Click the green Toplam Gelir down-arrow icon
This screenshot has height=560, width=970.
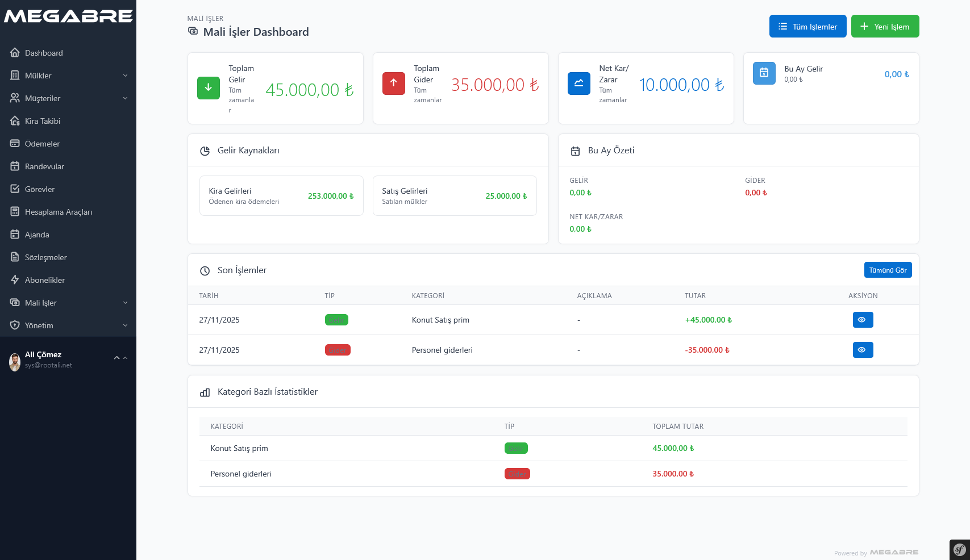[208, 88]
